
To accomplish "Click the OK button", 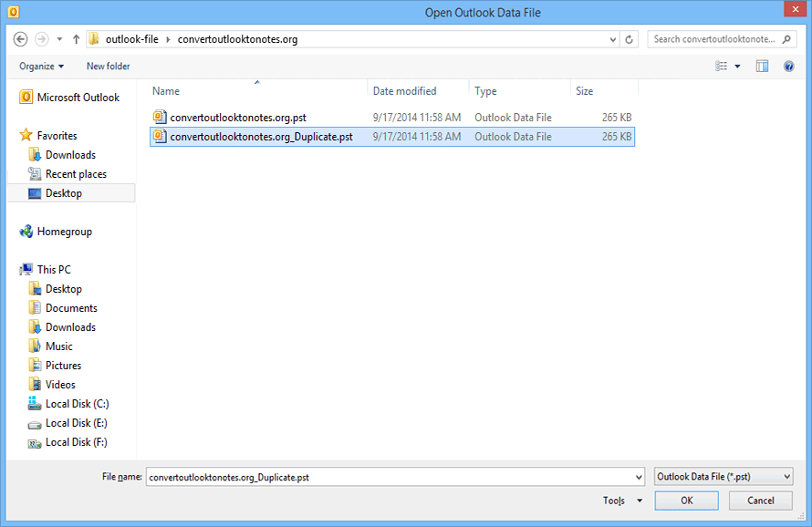I will coord(687,501).
